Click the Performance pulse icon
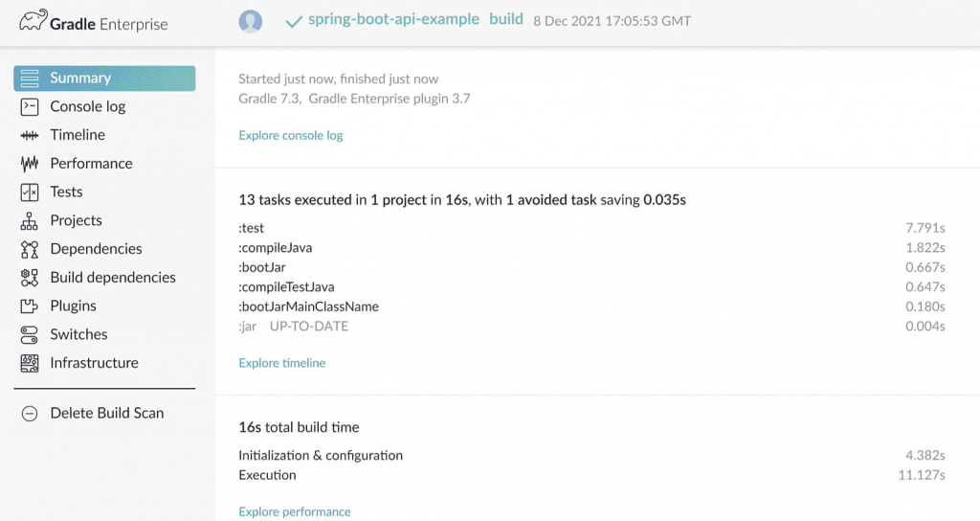 tap(30, 164)
